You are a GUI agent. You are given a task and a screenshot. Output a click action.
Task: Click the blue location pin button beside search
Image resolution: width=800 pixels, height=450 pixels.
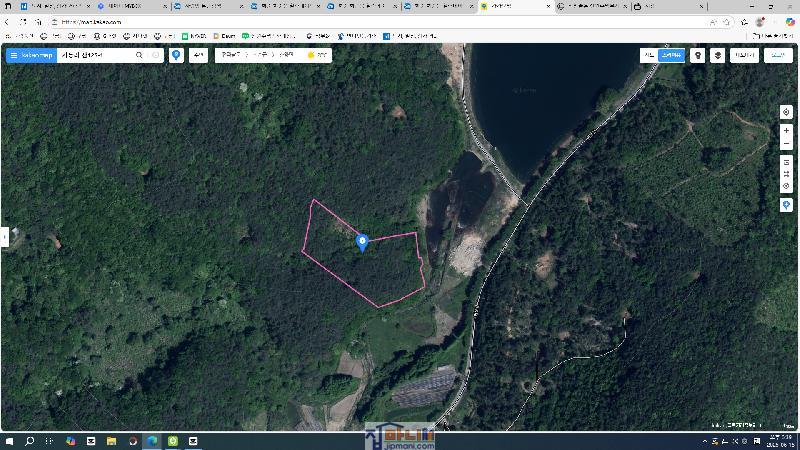pyautogui.click(x=177, y=56)
